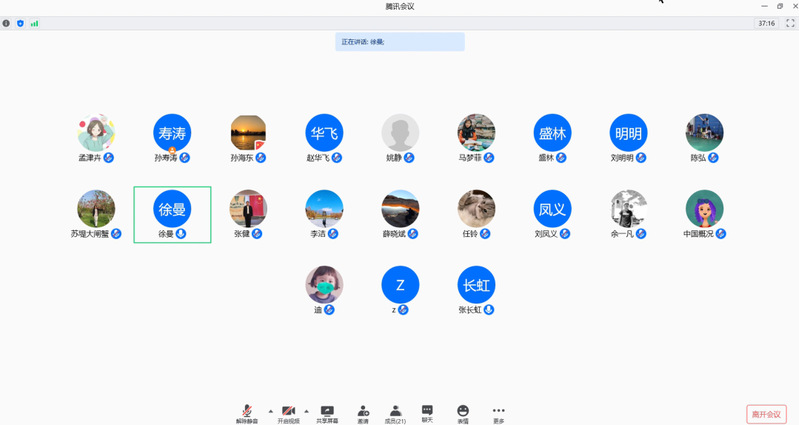Toggle fullscreen mode at top right
This screenshot has width=799, height=425.
point(790,23)
